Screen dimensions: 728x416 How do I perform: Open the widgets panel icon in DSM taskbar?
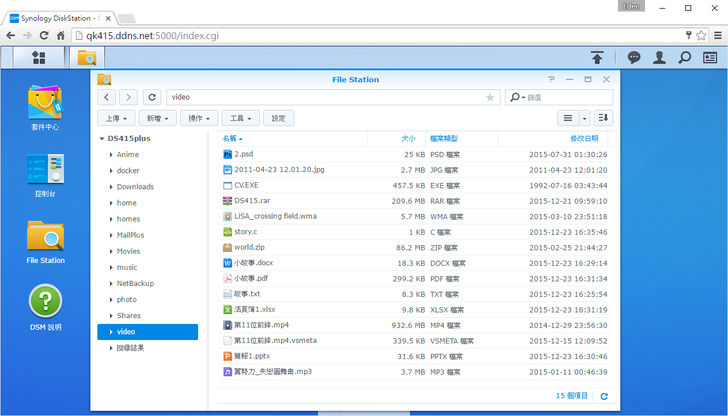709,58
